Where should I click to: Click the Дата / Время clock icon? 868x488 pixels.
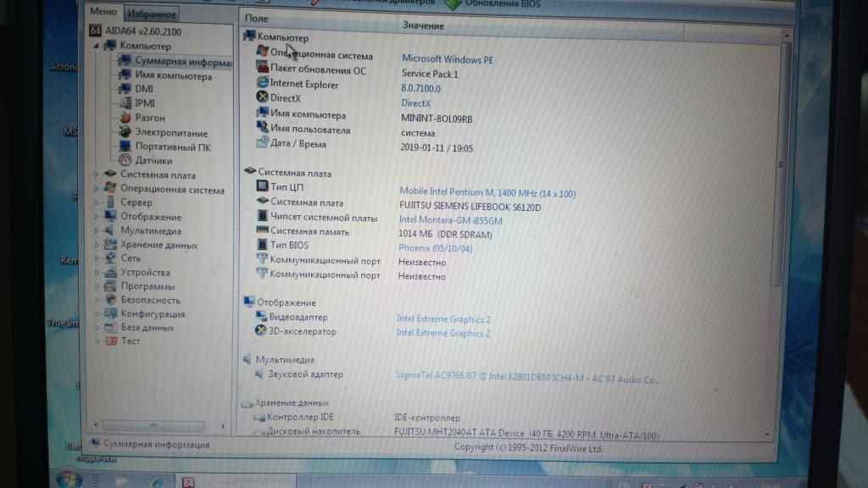pos(262,141)
